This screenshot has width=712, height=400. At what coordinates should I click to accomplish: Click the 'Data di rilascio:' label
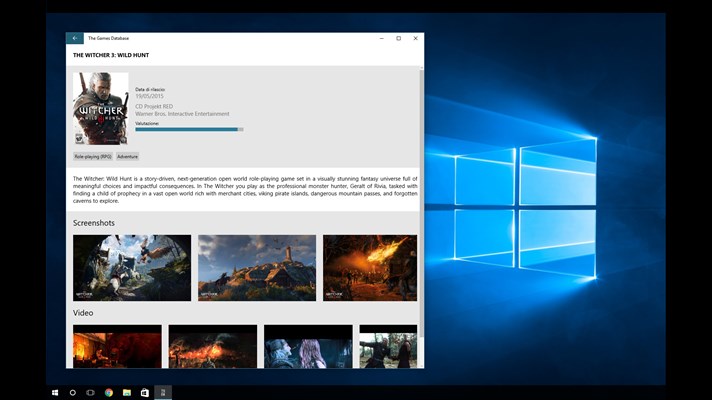(x=150, y=89)
